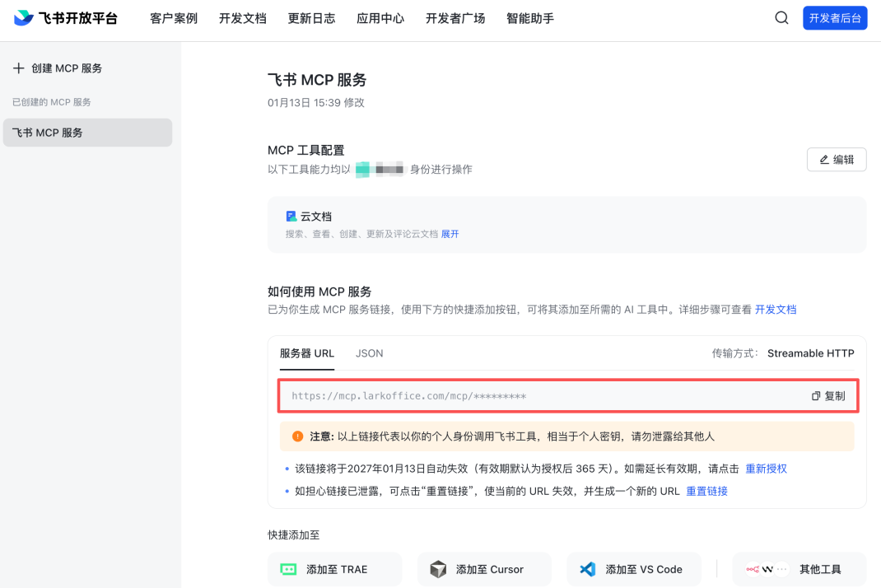The width and height of the screenshot is (881, 588).
Task: Click the orange warning notice icon
Action: (297, 436)
